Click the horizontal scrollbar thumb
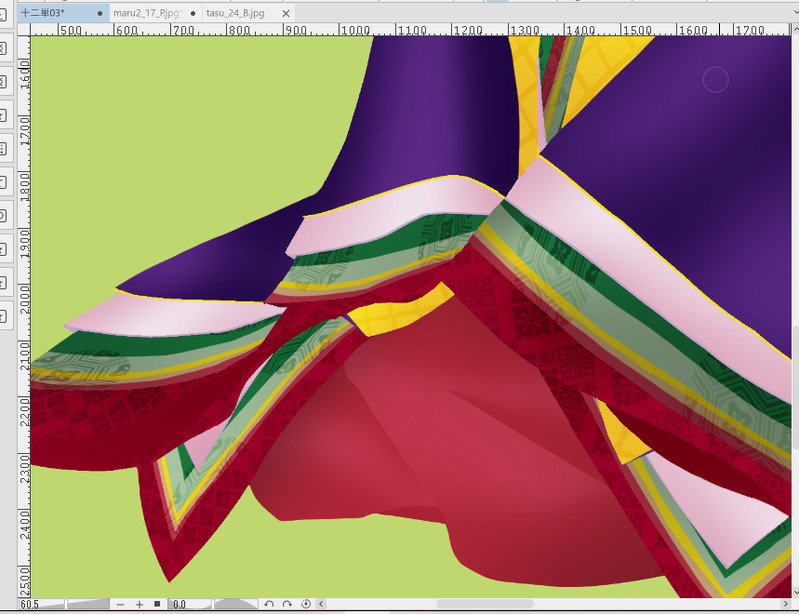The width and height of the screenshot is (799, 614). point(485,604)
